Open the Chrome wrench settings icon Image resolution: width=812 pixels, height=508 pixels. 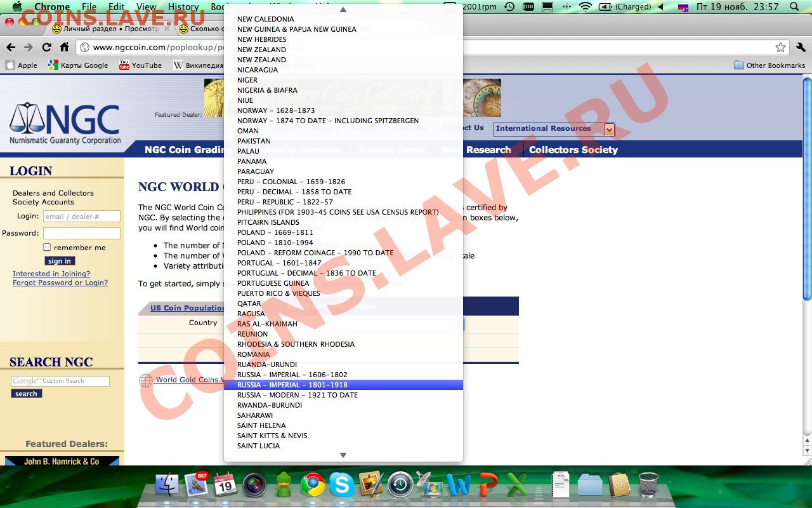(x=802, y=48)
